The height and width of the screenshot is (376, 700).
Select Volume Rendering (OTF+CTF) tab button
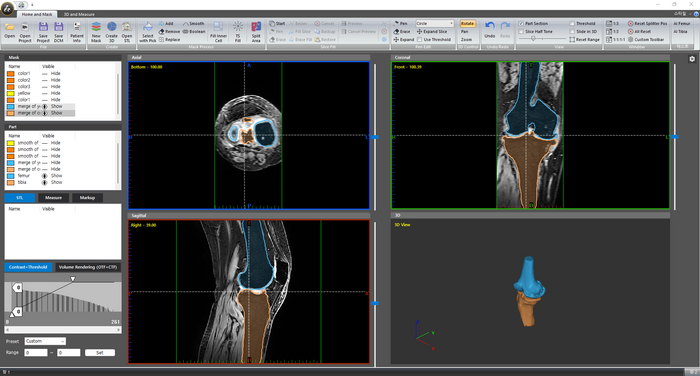(88, 267)
